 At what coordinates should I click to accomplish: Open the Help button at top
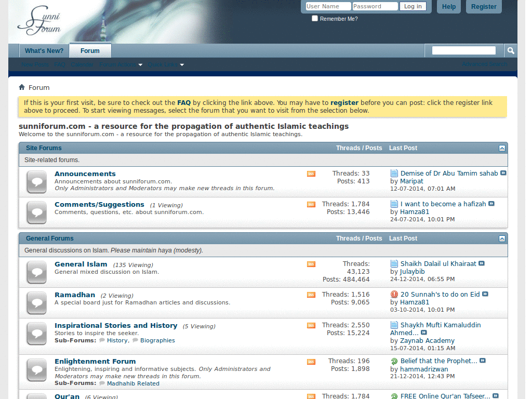click(448, 7)
